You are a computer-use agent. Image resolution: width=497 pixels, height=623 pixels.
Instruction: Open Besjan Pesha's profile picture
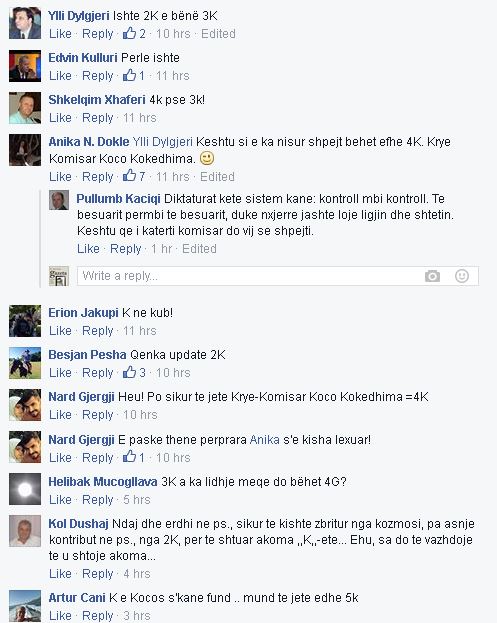point(25,363)
